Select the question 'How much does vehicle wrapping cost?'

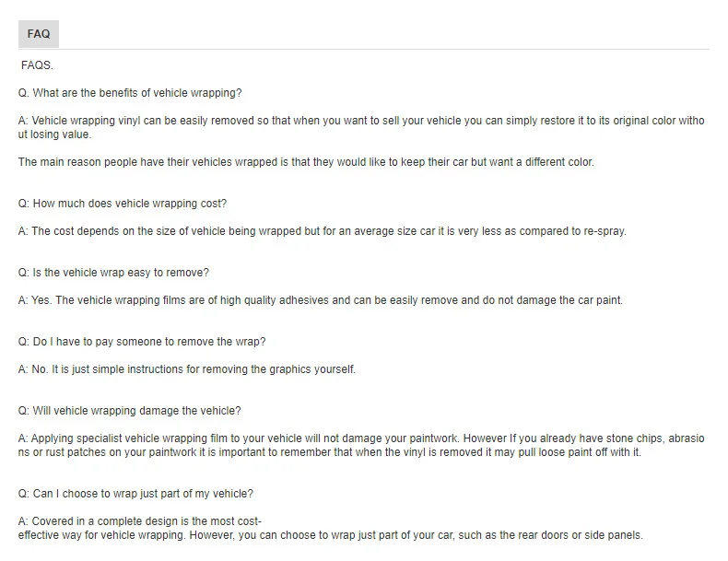coord(123,204)
